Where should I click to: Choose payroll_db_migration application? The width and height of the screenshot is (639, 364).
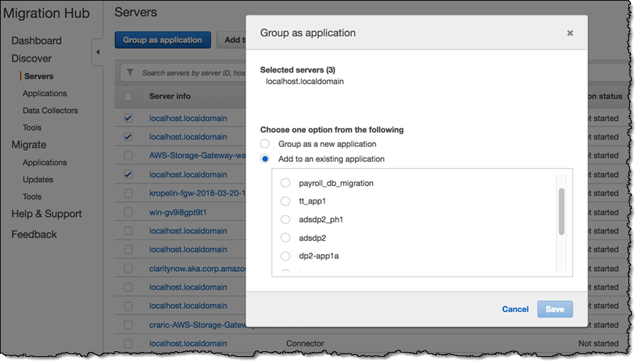coord(285,183)
